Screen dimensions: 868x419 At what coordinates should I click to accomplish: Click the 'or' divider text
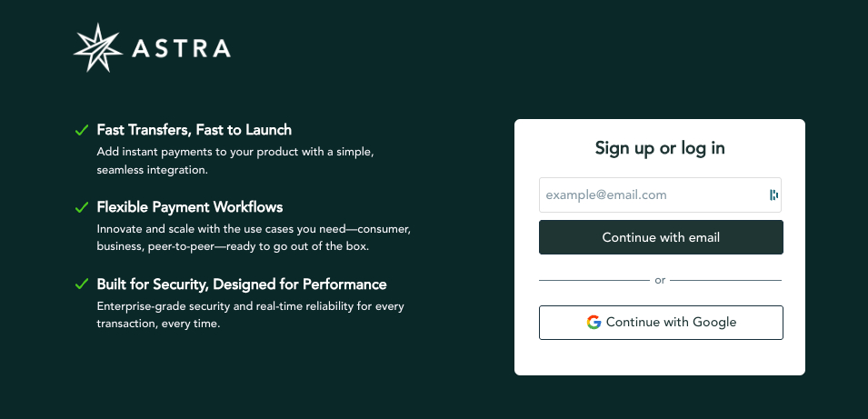coord(660,281)
